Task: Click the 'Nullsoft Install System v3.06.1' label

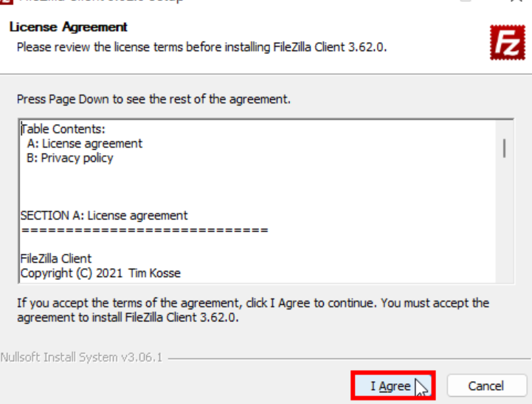Action: point(81,357)
